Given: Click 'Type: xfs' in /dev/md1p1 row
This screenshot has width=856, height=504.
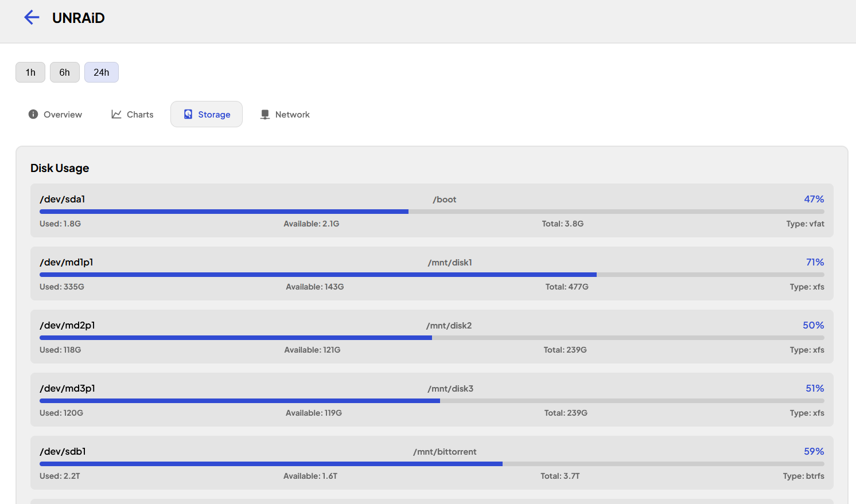Looking at the screenshot, I should tap(807, 287).
